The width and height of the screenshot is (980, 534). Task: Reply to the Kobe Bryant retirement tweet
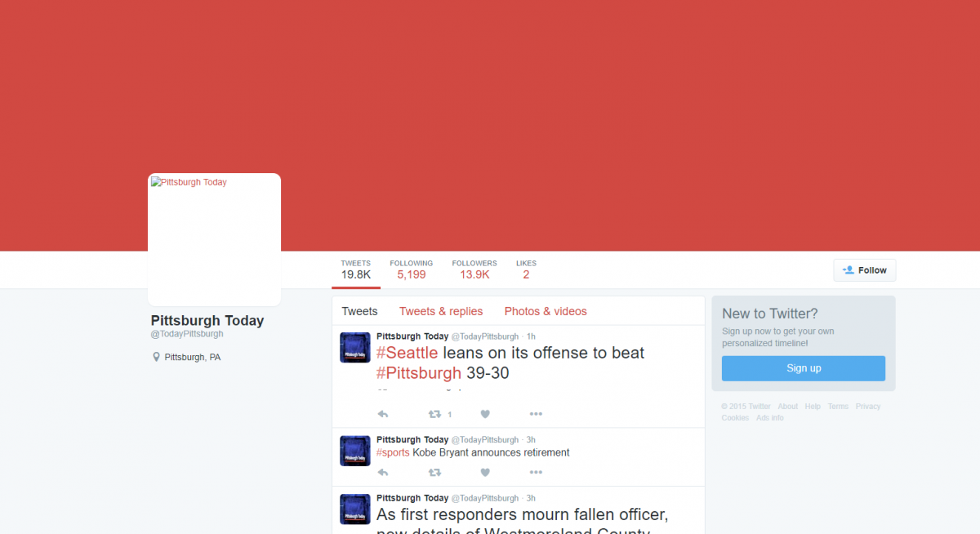point(382,472)
